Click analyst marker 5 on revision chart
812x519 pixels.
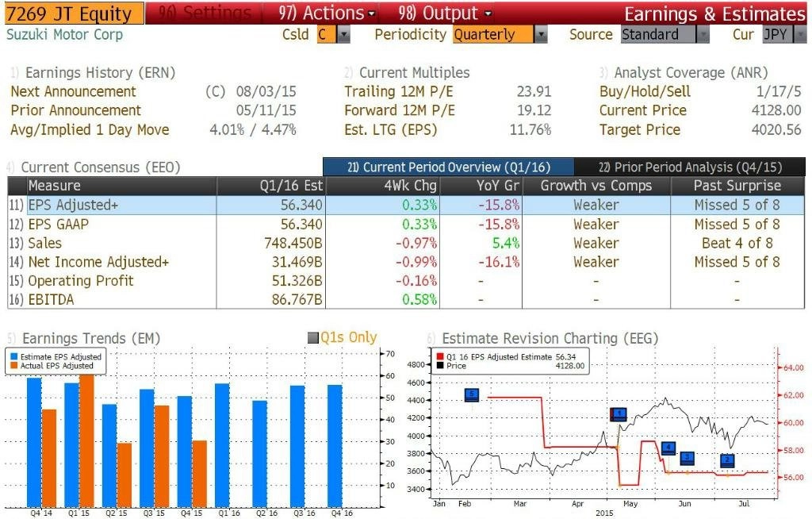point(472,394)
